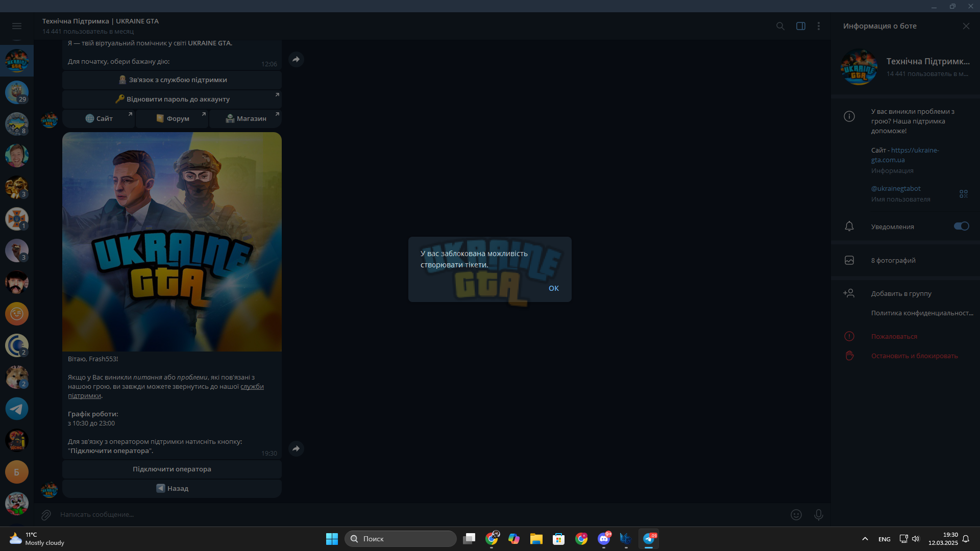
Task: Open the sidebar chat with 1 unread
Action: [17, 219]
